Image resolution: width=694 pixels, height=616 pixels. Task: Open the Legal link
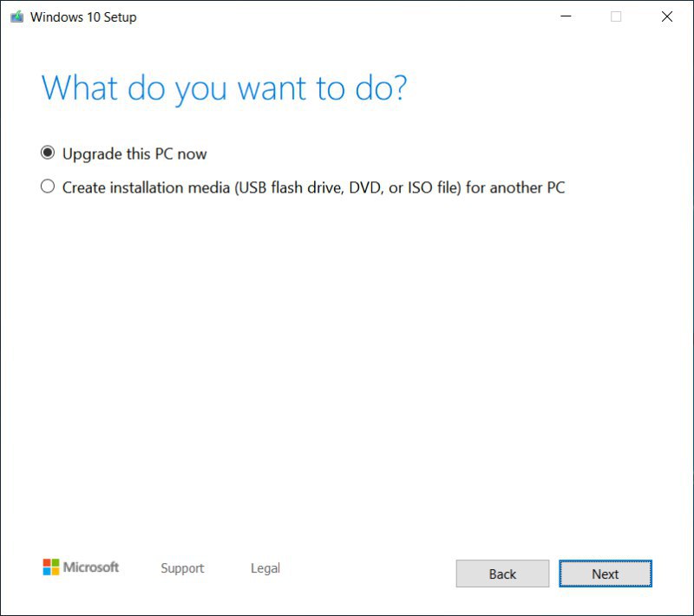(x=265, y=567)
